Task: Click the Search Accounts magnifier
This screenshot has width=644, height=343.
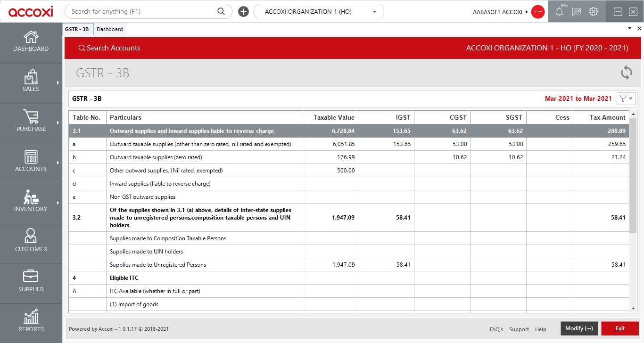Action: pos(82,48)
